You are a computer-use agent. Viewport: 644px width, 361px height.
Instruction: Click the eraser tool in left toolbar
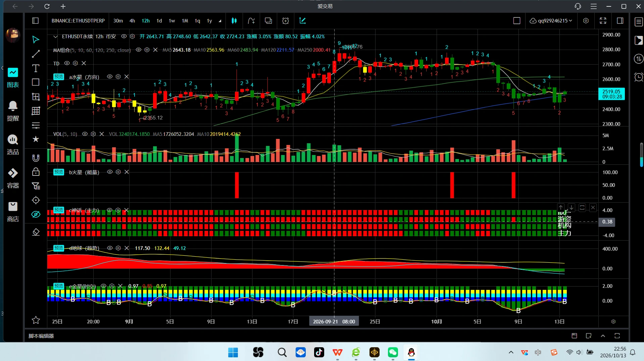coord(36,232)
